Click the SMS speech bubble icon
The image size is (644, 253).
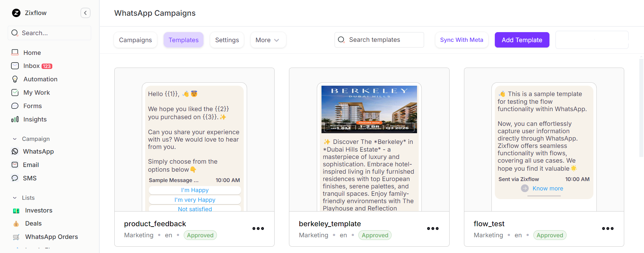tap(15, 178)
